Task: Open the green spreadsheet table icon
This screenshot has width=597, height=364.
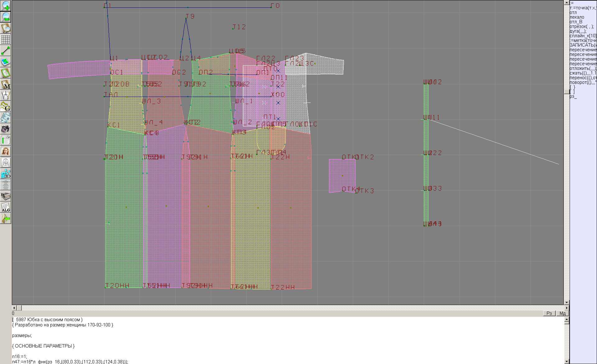Action: click(x=6, y=140)
